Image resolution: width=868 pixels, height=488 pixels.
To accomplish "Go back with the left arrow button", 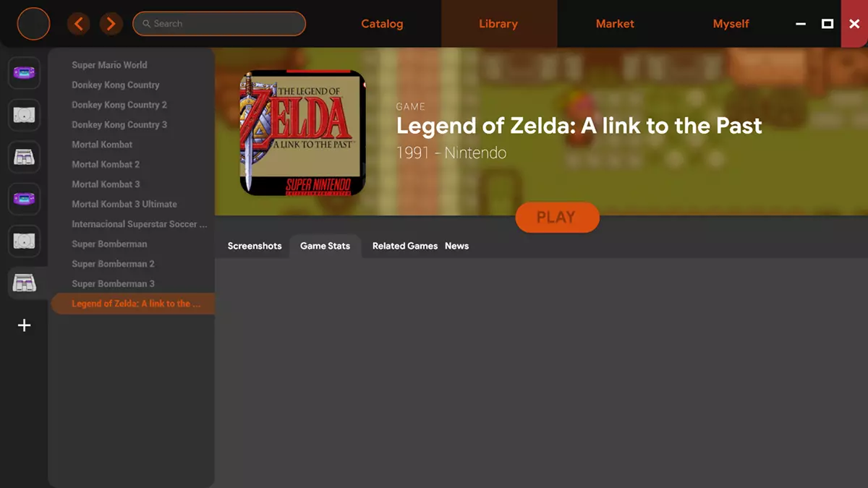I will 78,24.
